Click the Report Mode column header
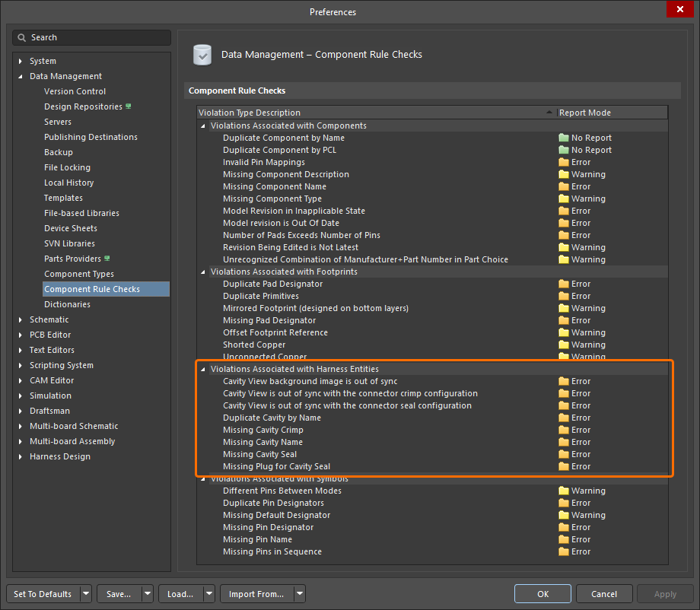This screenshot has height=610, width=700. (x=612, y=113)
